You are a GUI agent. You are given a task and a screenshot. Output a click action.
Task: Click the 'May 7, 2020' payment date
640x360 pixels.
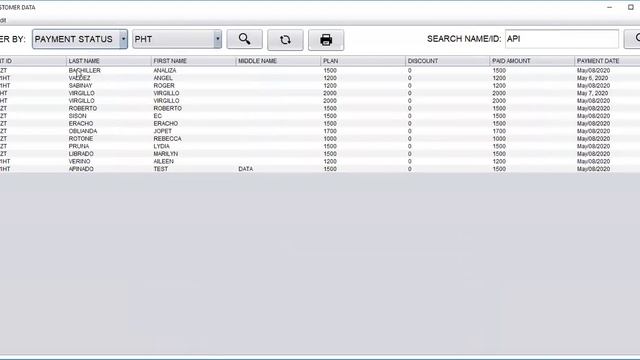pyautogui.click(x=592, y=93)
